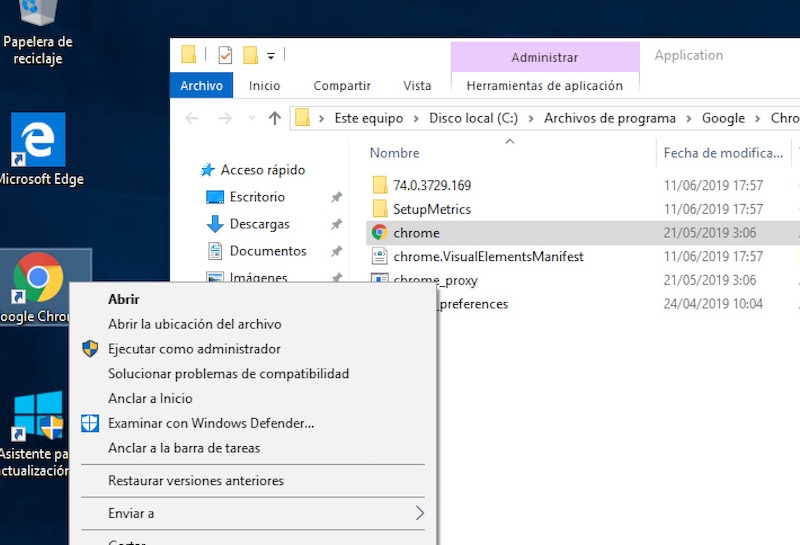Select the preferences file row

pyautogui.click(x=473, y=304)
